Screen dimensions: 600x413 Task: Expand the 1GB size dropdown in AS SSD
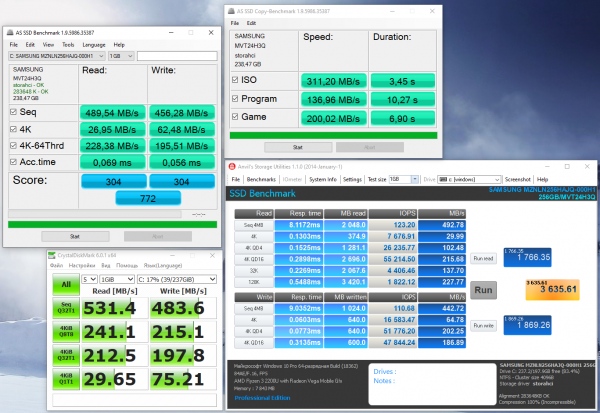coord(120,56)
